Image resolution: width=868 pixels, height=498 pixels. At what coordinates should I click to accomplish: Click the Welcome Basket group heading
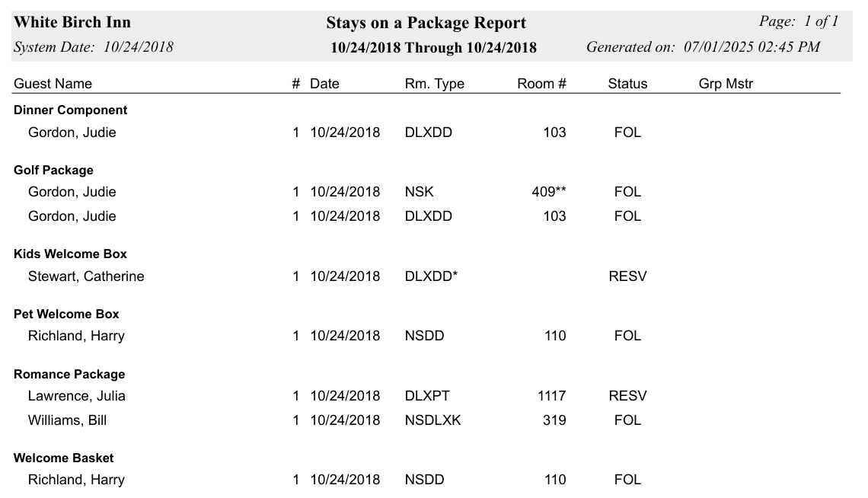(63, 458)
